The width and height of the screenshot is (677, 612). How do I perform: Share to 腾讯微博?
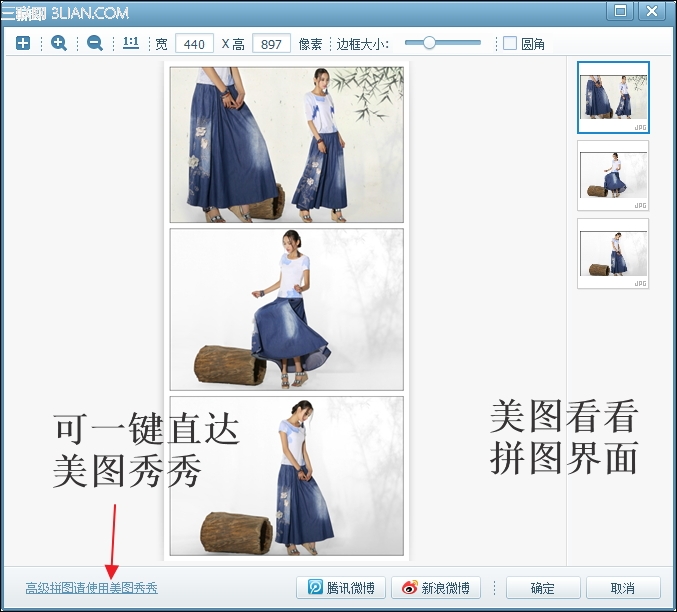click(x=341, y=588)
